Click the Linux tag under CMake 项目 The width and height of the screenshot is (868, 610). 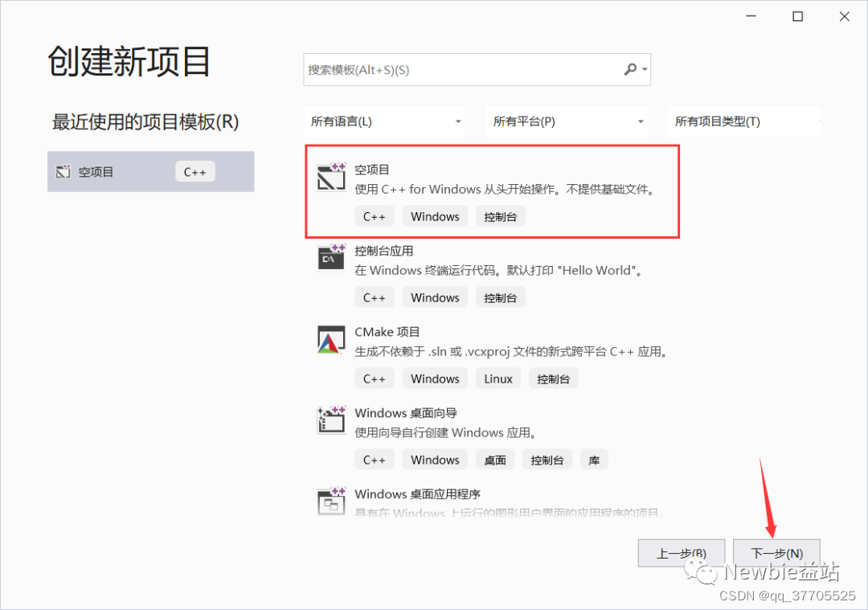coord(498,379)
